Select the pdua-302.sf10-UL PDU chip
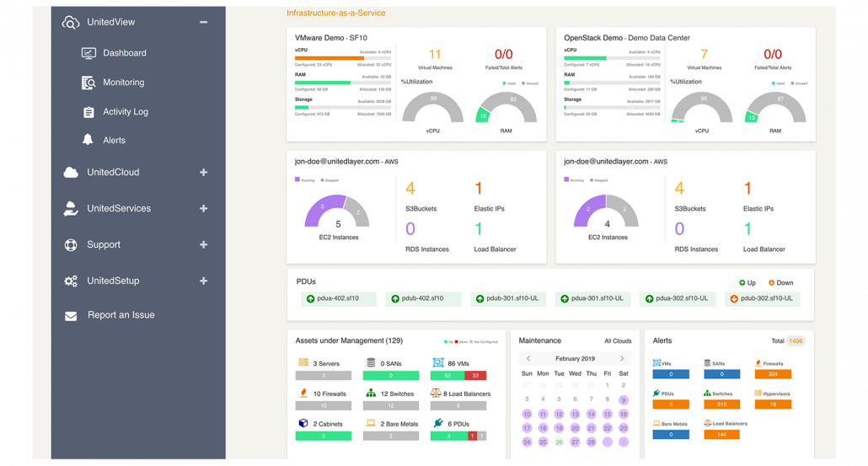Viewport: 868px width, 466px height. coord(678,299)
